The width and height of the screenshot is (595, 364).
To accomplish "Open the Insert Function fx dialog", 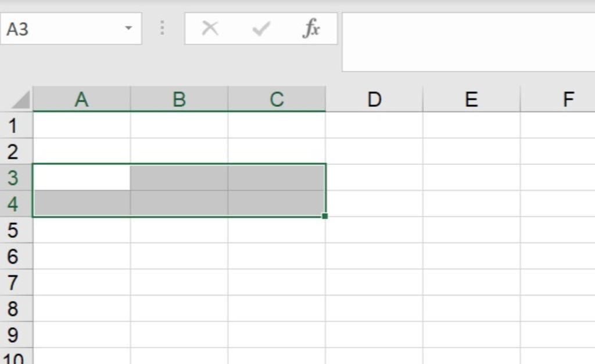I will (311, 28).
